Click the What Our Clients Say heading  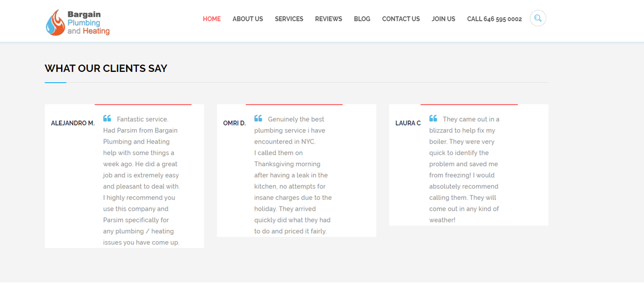pyautogui.click(x=106, y=69)
